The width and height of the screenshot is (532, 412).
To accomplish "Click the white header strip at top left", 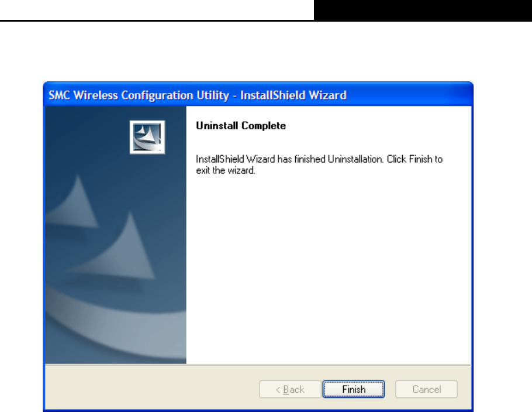I will (x=157, y=10).
